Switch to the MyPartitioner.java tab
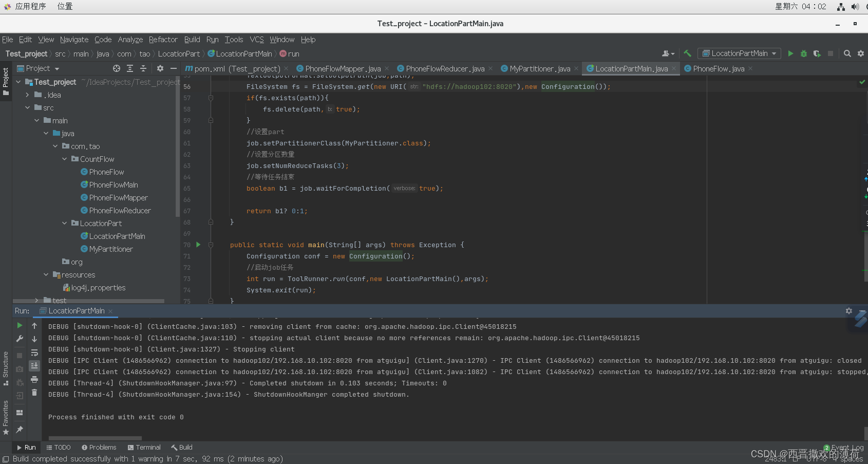The width and height of the screenshot is (868, 464). [539, 68]
